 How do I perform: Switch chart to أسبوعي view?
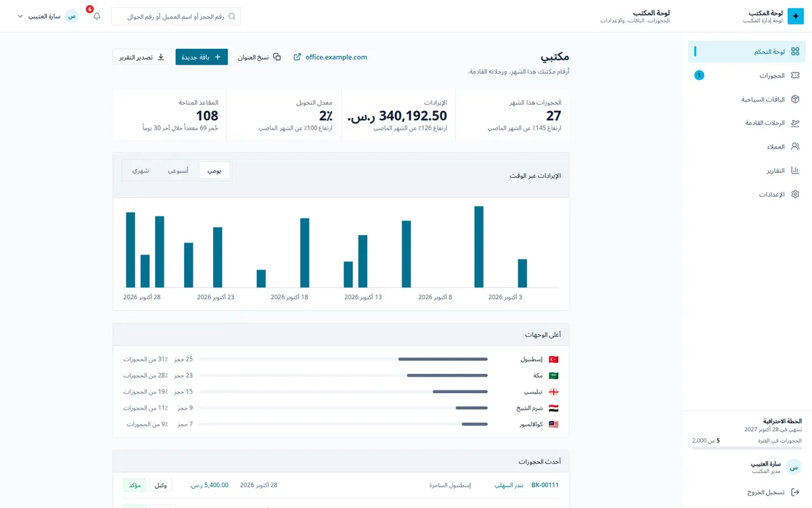click(x=178, y=170)
